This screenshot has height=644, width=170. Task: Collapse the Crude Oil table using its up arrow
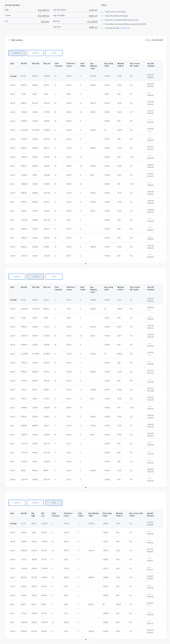86,487
